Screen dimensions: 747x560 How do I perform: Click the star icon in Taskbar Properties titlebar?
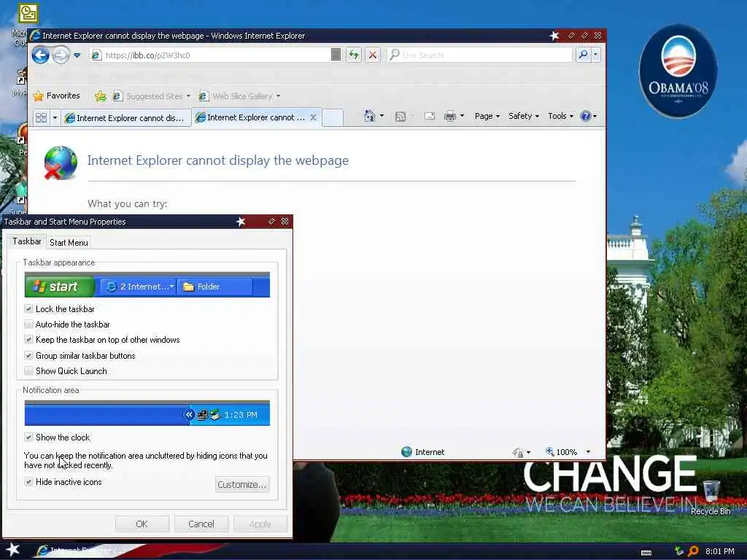pos(241,222)
